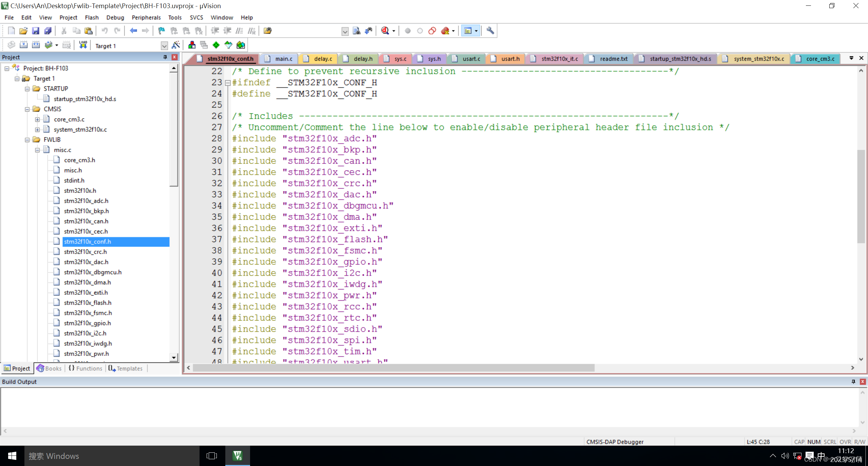Click the Download (LOAD) to flash icon
The width and height of the screenshot is (868, 466).
pos(83,45)
